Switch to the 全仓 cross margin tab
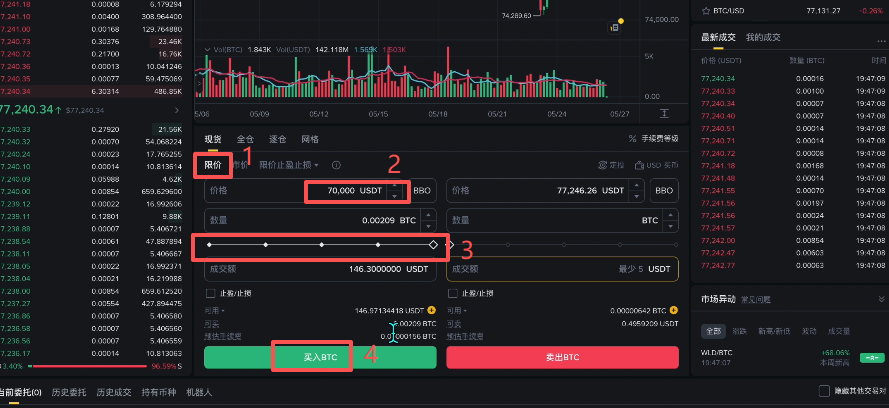The width and height of the screenshot is (889, 408). (245, 139)
